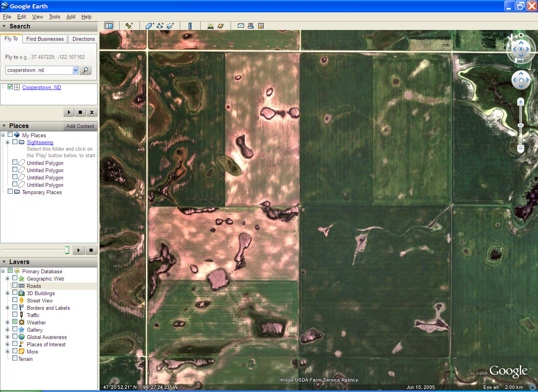Toggle the sidebar panel button in toolbar
Screen dimensions: 538x392
(x=109, y=26)
